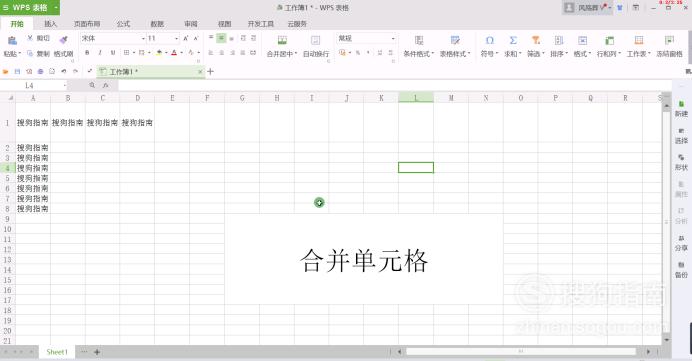Switch to the 视图 ribbon tab
The image size is (692, 361).
(225, 24)
